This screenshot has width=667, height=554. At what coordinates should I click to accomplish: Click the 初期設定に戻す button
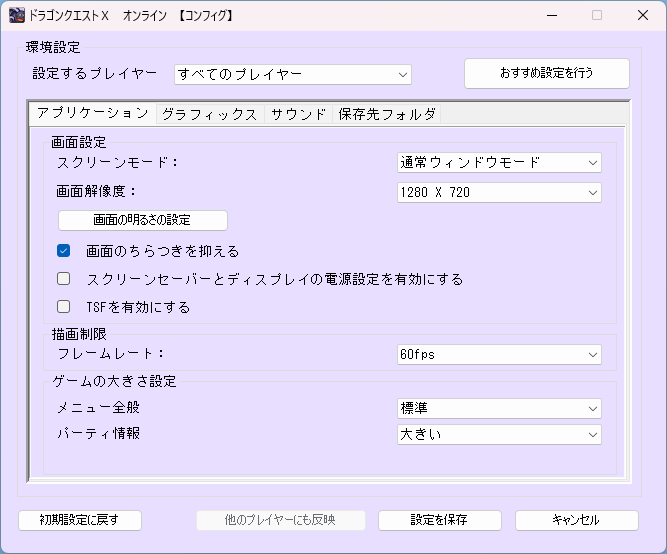tap(80, 520)
